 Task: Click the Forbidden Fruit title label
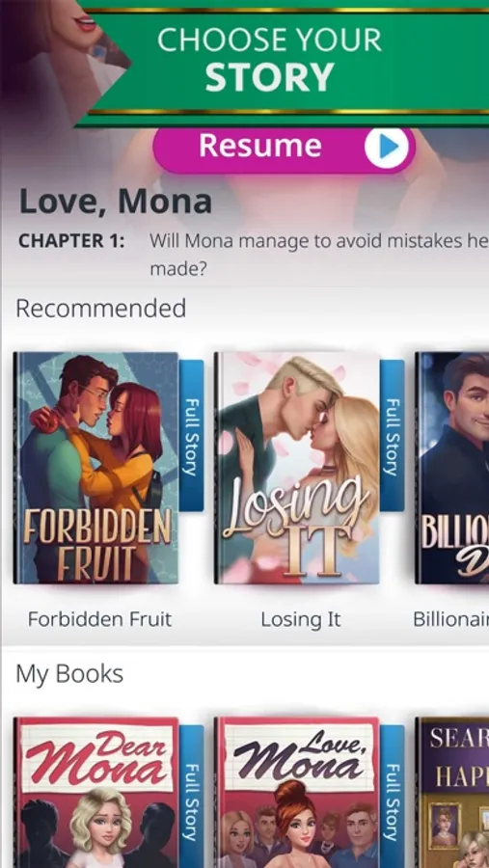click(99, 619)
